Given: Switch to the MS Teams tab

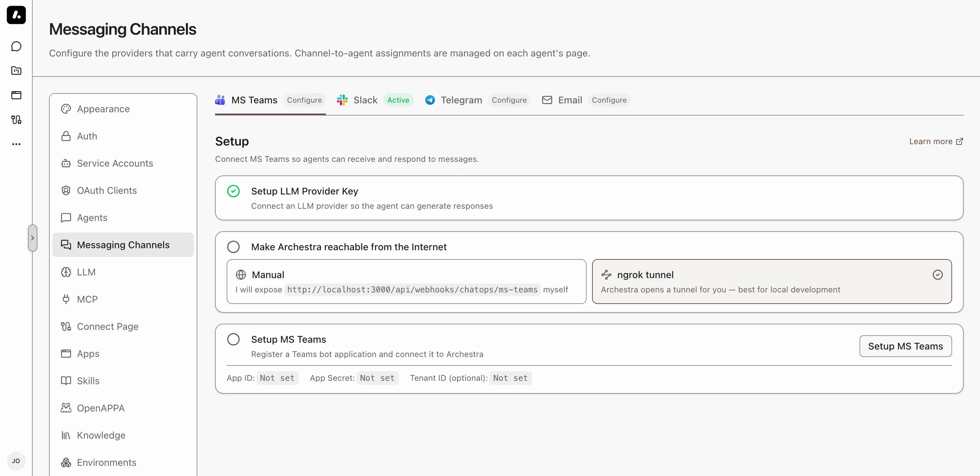Looking at the screenshot, I should pyautogui.click(x=270, y=100).
